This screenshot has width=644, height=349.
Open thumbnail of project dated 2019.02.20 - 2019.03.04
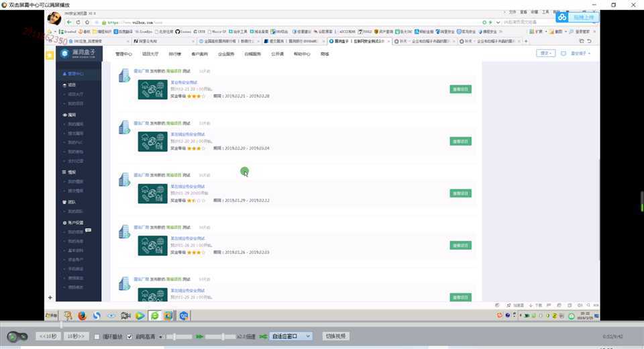pyautogui.click(x=152, y=142)
